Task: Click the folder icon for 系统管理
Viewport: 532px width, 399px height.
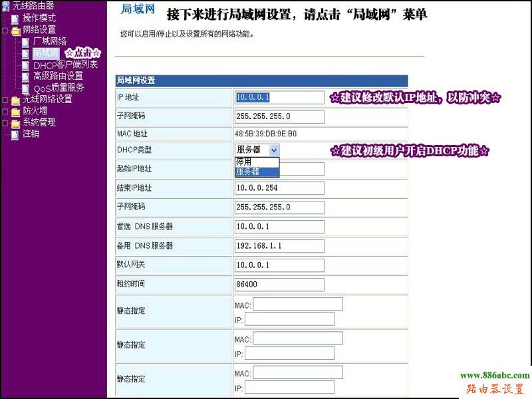Action: tap(15, 123)
